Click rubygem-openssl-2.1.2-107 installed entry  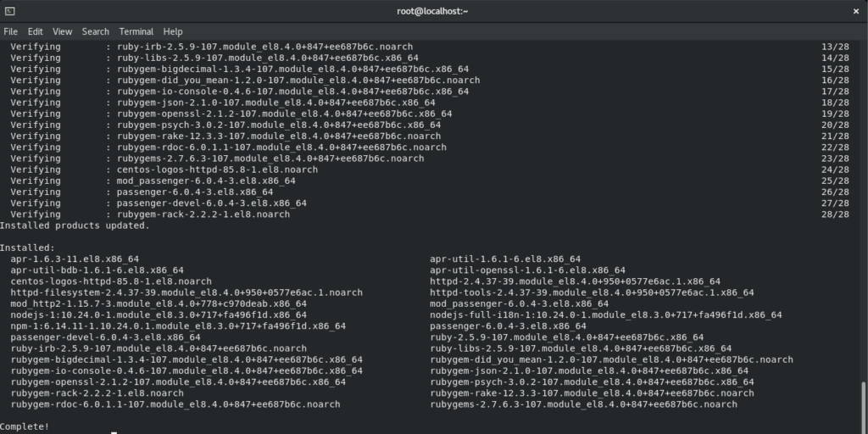pyautogui.click(x=178, y=382)
